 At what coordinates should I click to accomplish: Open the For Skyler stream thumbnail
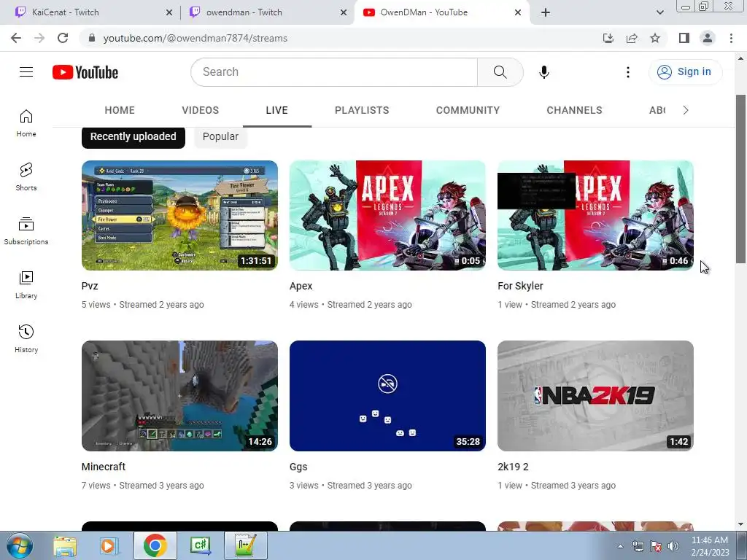pos(595,215)
